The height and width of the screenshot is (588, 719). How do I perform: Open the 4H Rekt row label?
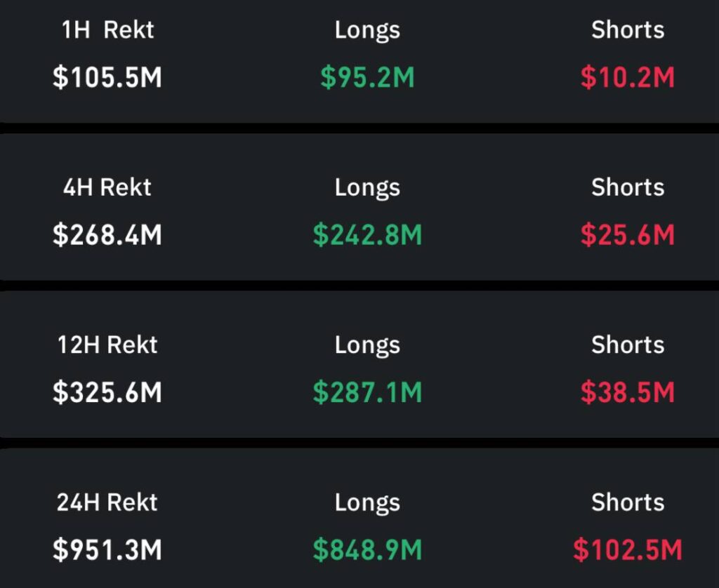coord(107,187)
